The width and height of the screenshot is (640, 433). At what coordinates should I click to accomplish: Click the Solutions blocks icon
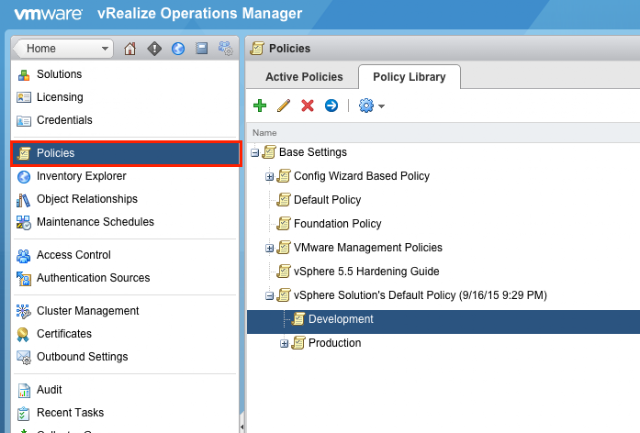point(24,75)
